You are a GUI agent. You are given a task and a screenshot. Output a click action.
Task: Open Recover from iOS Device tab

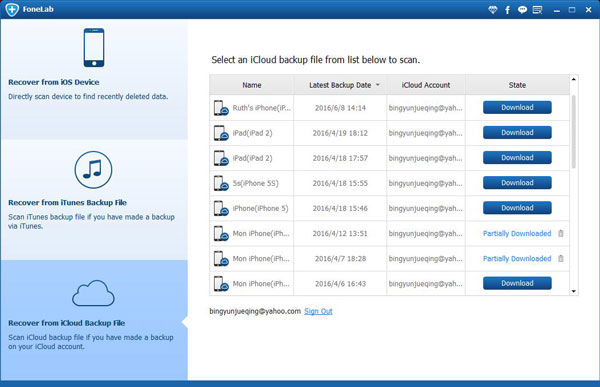point(94,80)
